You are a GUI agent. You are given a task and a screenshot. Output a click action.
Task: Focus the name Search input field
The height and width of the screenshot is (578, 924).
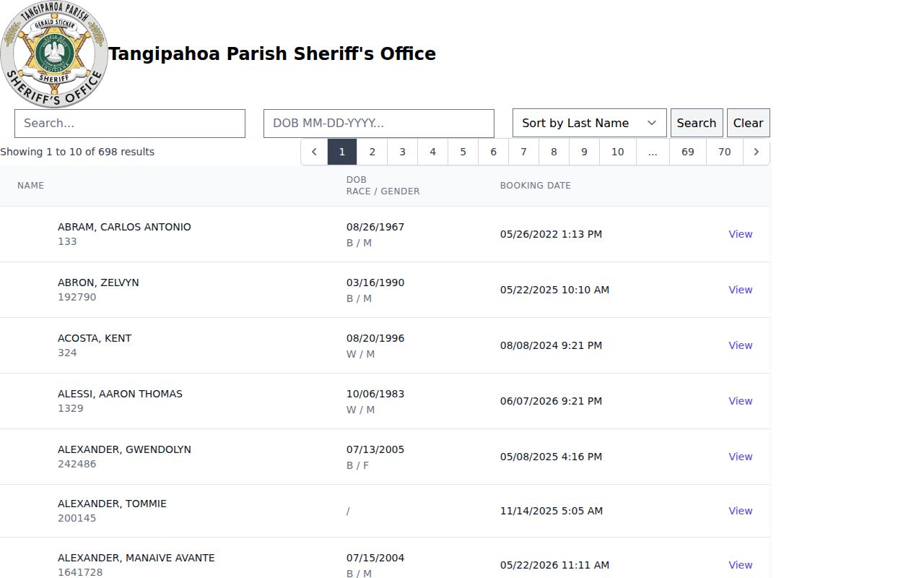pos(130,124)
